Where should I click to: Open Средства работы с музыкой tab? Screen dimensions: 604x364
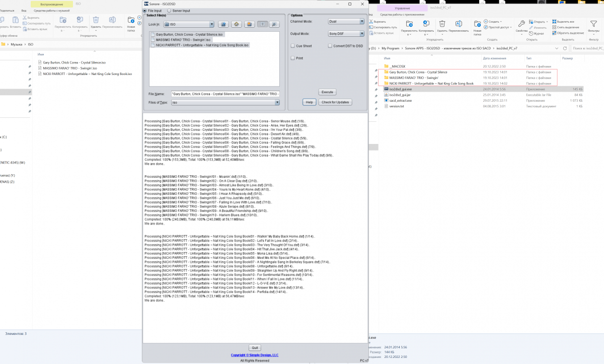tap(52, 10)
